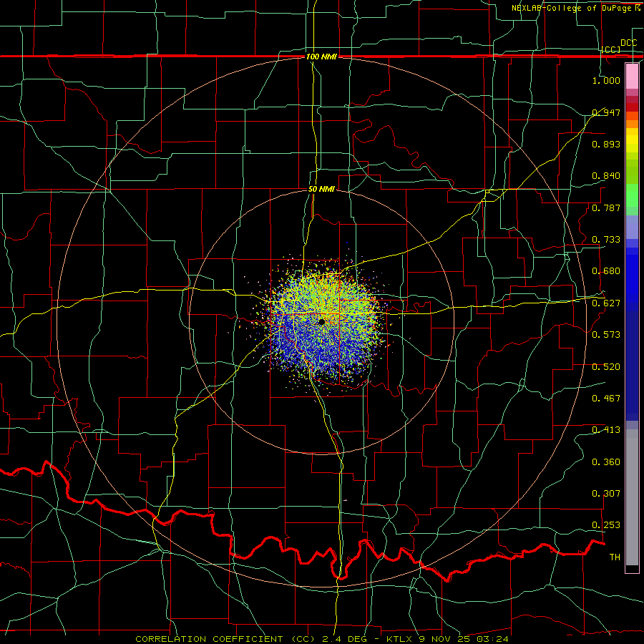Screen dimensions: 644x644
Task: Click the [CC] product label
Action: coord(611,49)
